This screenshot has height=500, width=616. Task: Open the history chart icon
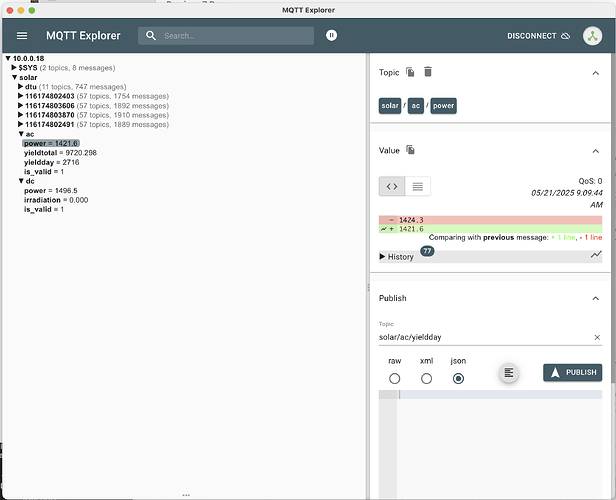pos(596,255)
